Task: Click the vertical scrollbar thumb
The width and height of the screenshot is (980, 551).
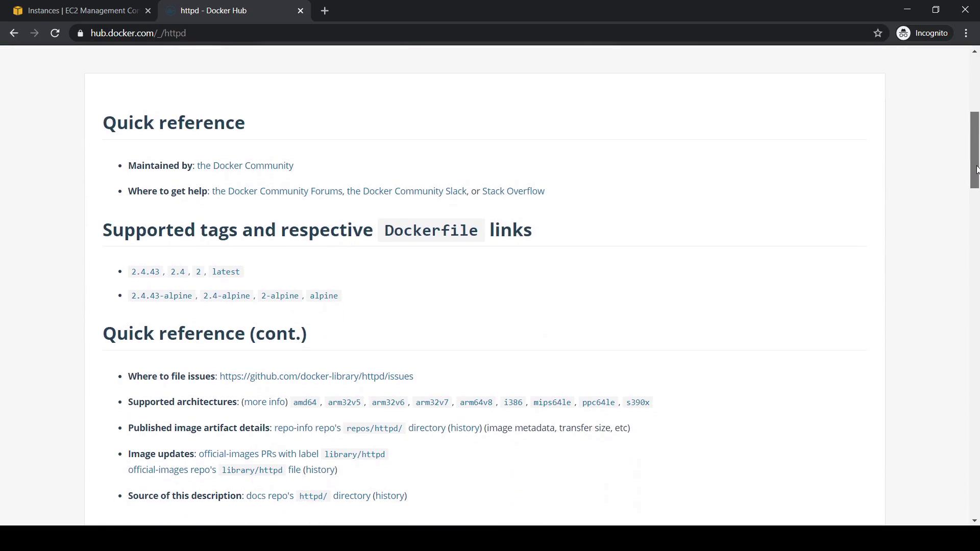Action: coord(974,150)
